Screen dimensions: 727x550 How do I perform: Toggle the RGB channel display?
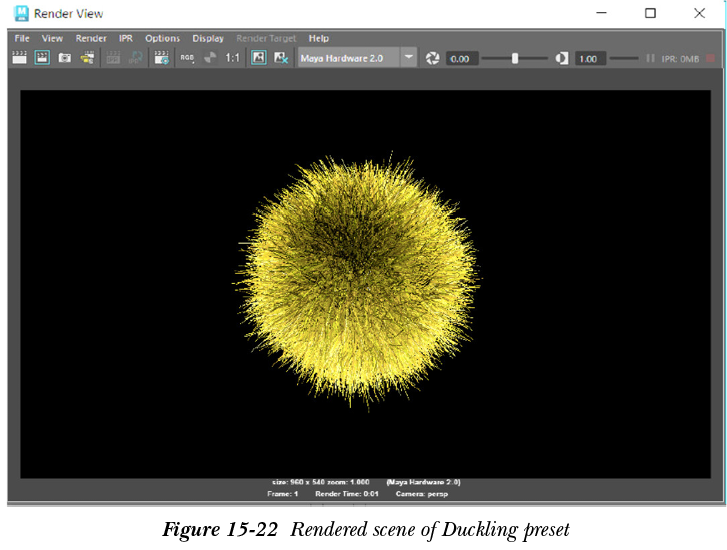pos(187,58)
